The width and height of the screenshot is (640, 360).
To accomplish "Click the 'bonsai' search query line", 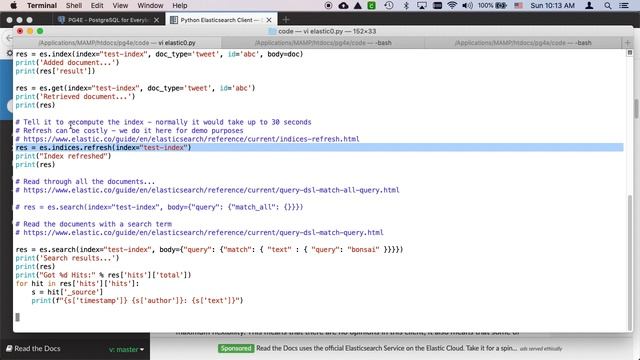I will coord(209,250).
